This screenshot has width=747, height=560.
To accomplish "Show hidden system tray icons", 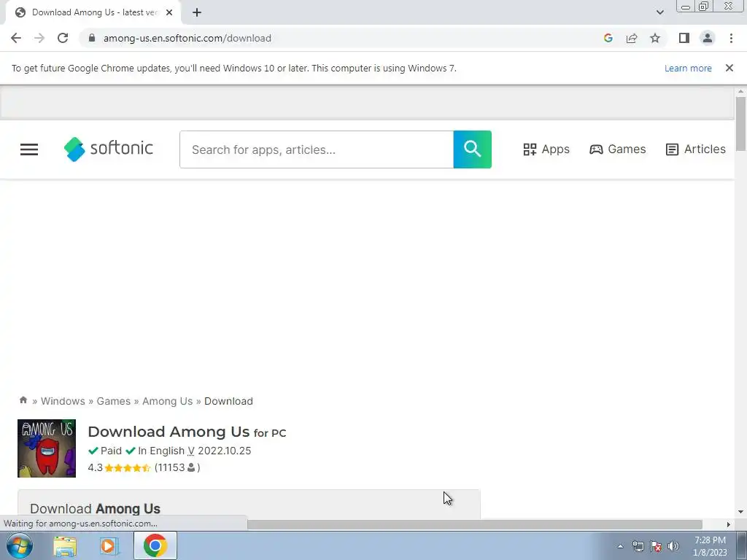I will click(x=620, y=546).
